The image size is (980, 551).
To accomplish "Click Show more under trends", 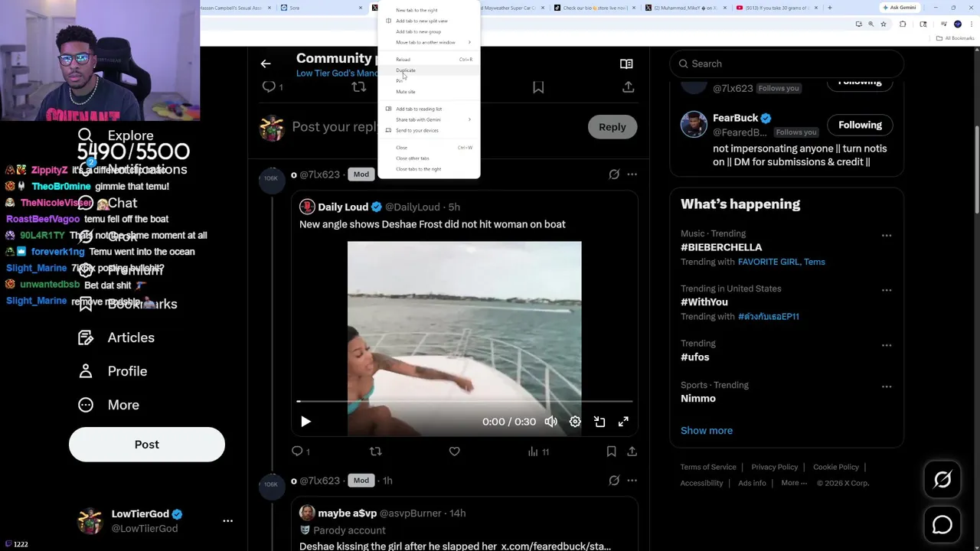I will coord(707,431).
